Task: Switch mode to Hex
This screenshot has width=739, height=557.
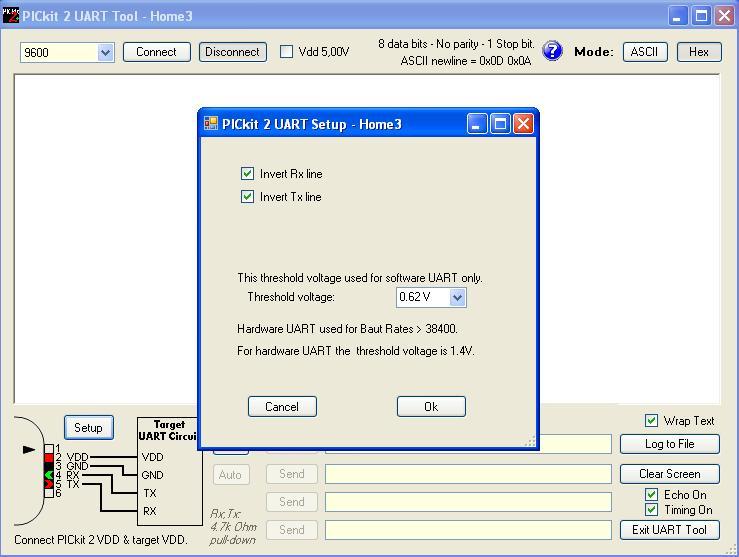Action: pyautogui.click(x=698, y=52)
